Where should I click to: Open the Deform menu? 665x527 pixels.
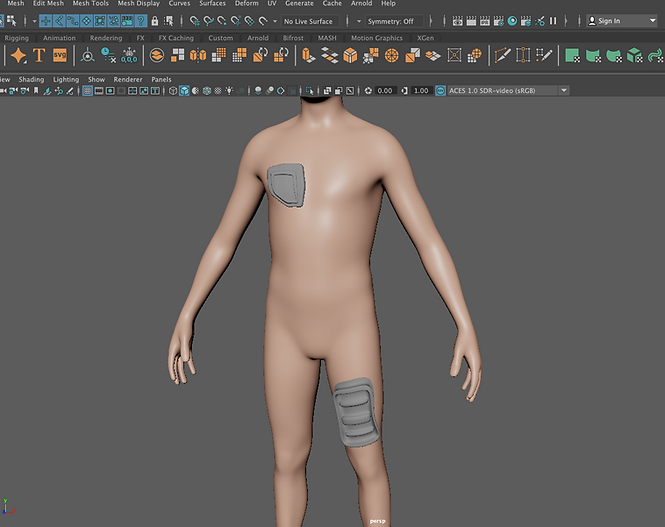(x=246, y=3)
